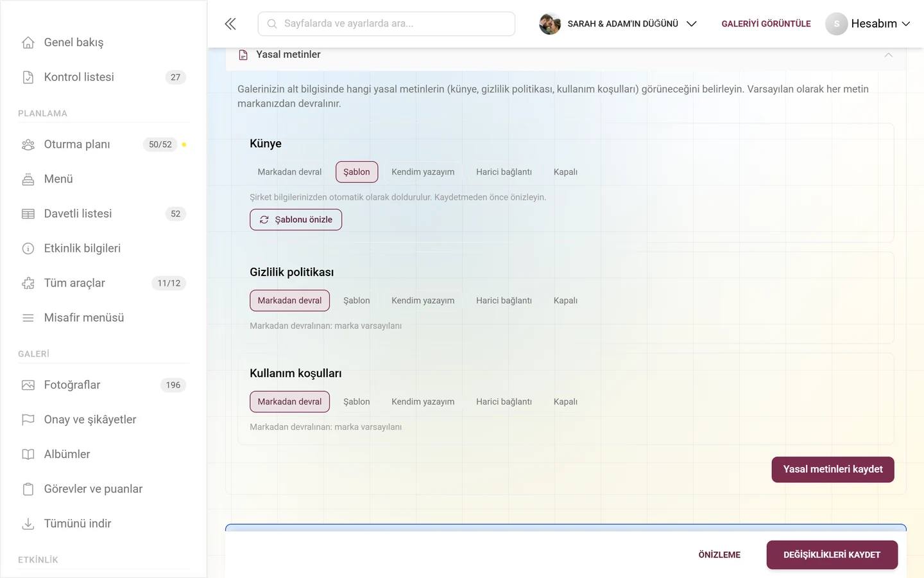Click the wedding couple avatar thumbnail
924x578 pixels.
(x=550, y=24)
